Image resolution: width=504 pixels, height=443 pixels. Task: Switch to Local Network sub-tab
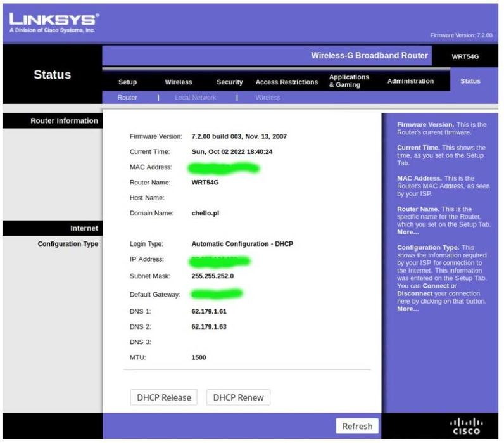[195, 98]
